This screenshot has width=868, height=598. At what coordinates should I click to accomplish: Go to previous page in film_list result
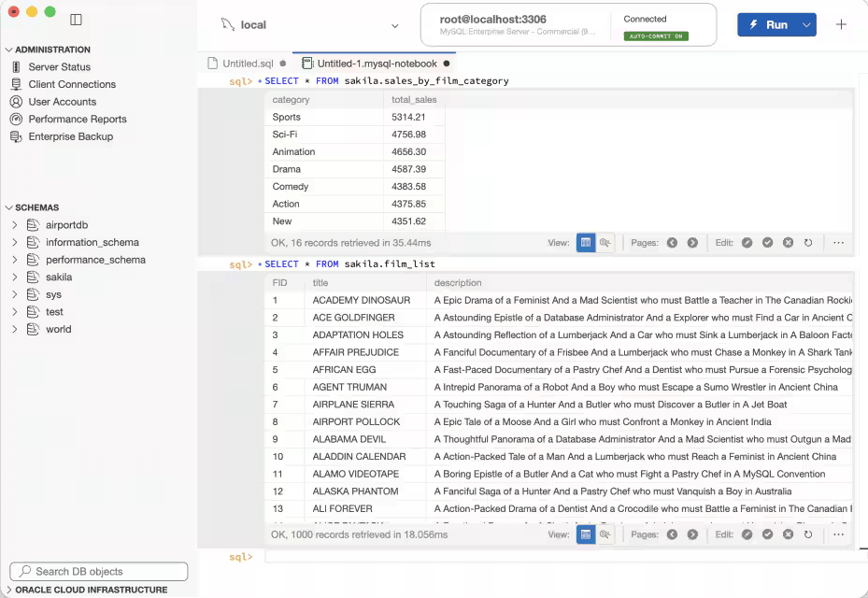point(672,534)
